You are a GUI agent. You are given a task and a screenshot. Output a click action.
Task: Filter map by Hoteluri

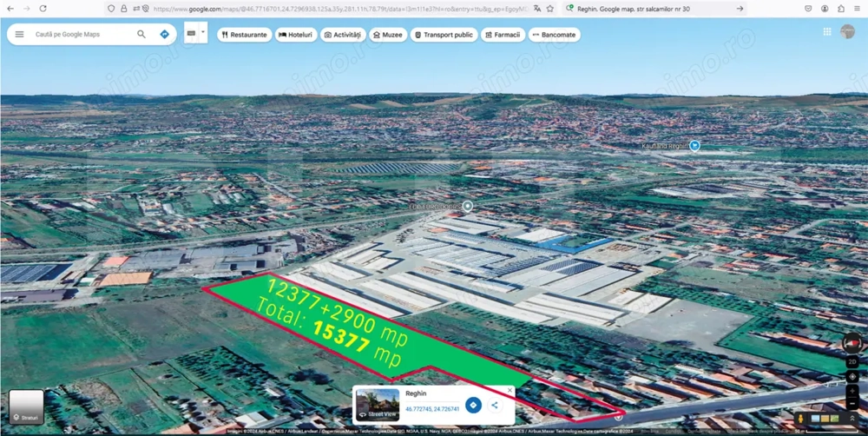pyautogui.click(x=296, y=35)
